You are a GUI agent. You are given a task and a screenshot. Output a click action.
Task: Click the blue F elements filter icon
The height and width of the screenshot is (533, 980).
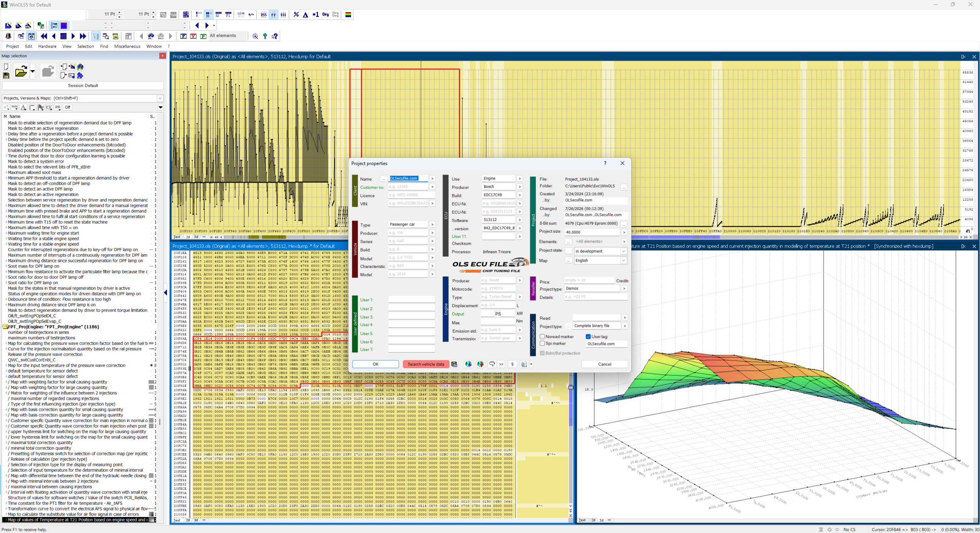183,36
